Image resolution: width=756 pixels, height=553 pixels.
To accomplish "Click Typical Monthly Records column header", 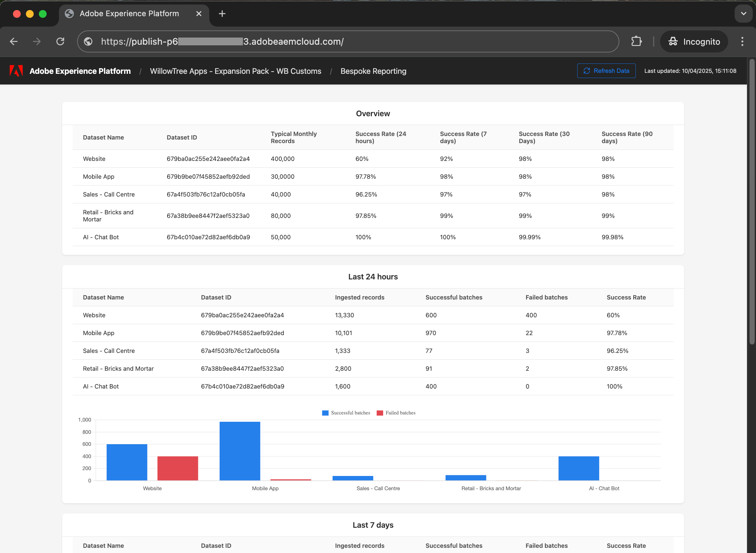I will (294, 137).
